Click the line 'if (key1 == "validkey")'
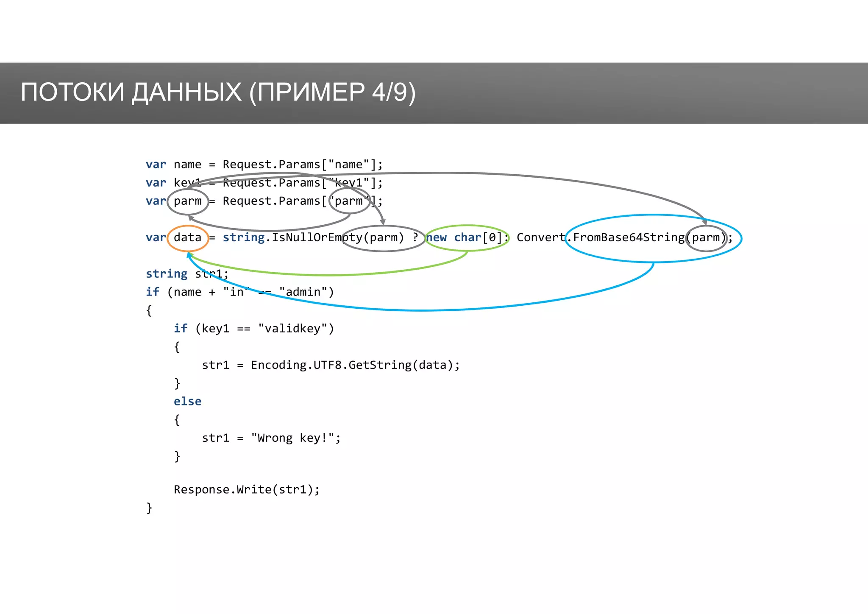 254,329
